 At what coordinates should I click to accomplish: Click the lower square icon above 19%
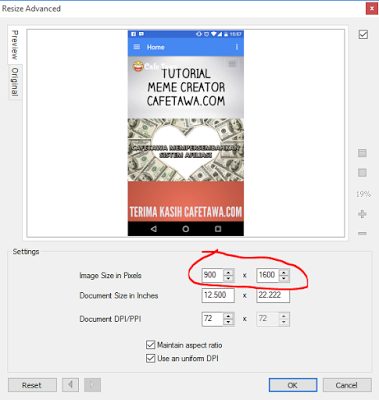coord(362,173)
